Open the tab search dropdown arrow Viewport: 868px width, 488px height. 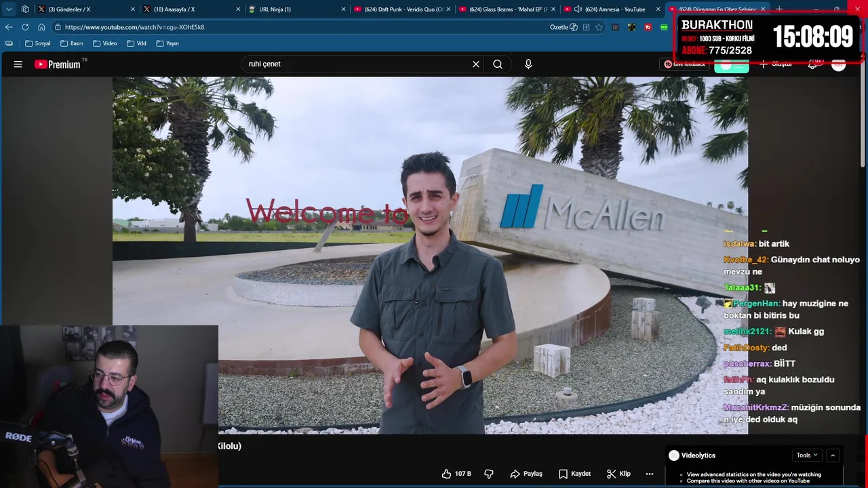point(9,9)
